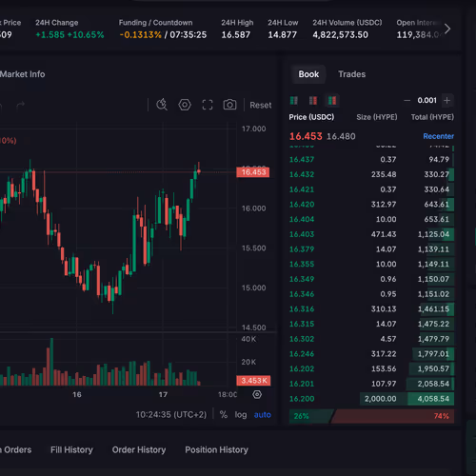Toggle log scale on chart
The height and width of the screenshot is (476, 476).
[241, 415]
